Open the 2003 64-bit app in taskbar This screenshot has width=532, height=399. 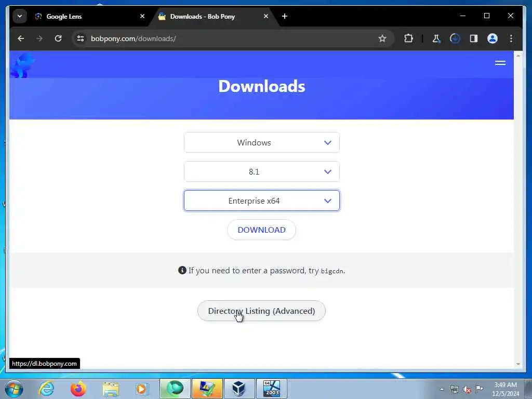(x=271, y=389)
